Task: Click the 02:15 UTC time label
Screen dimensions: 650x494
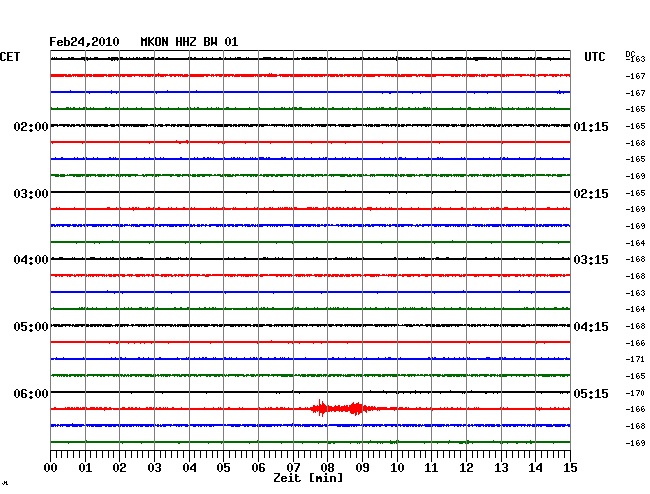Action: point(591,194)
